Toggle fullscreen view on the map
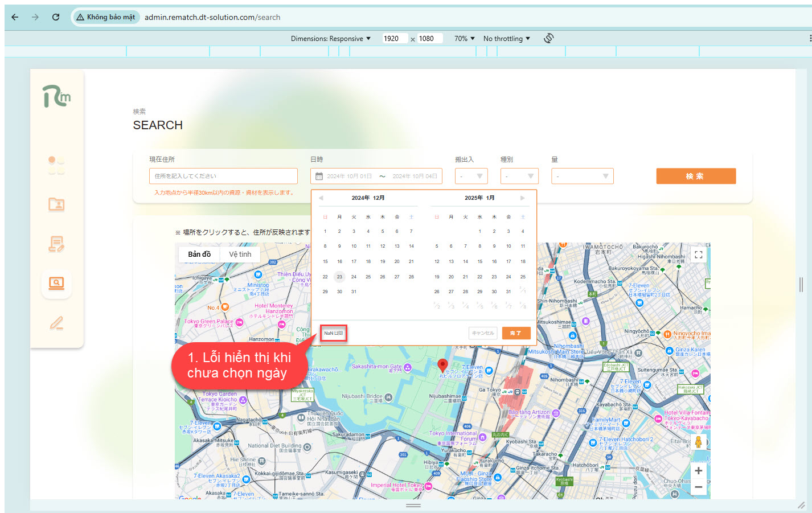 tap(698, 255)
